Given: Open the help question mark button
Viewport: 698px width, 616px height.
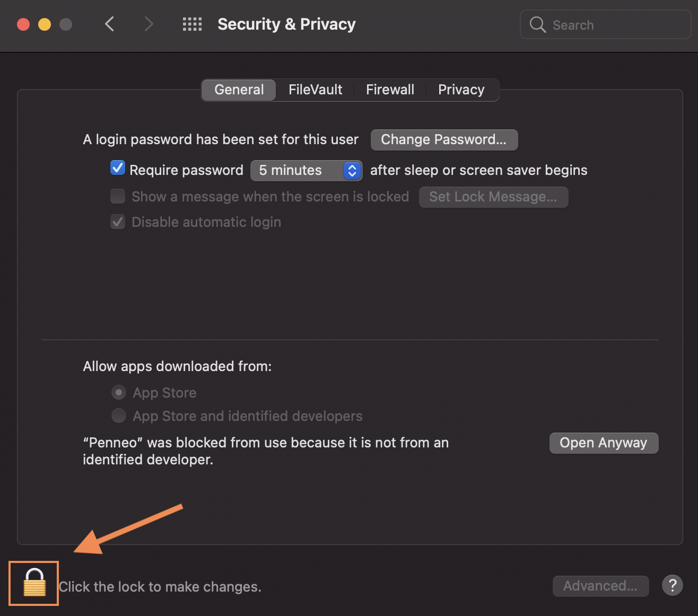Looking at the screenshot, I should click(672, 586).
